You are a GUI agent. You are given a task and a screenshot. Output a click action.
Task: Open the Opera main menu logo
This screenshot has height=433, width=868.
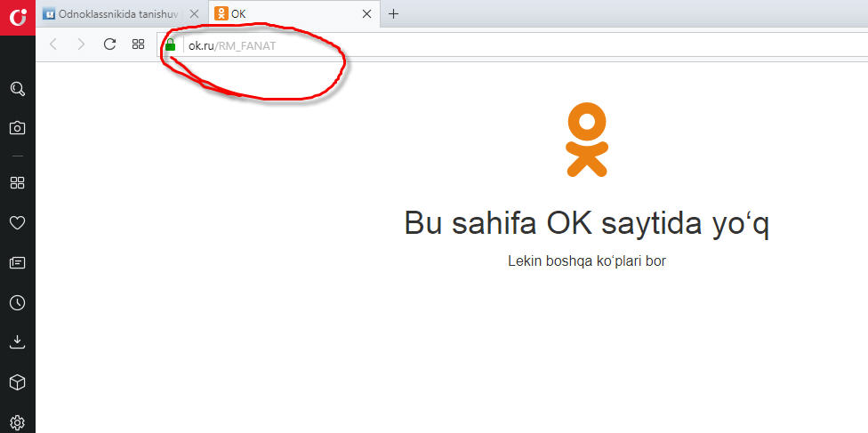tap(17, 16)
